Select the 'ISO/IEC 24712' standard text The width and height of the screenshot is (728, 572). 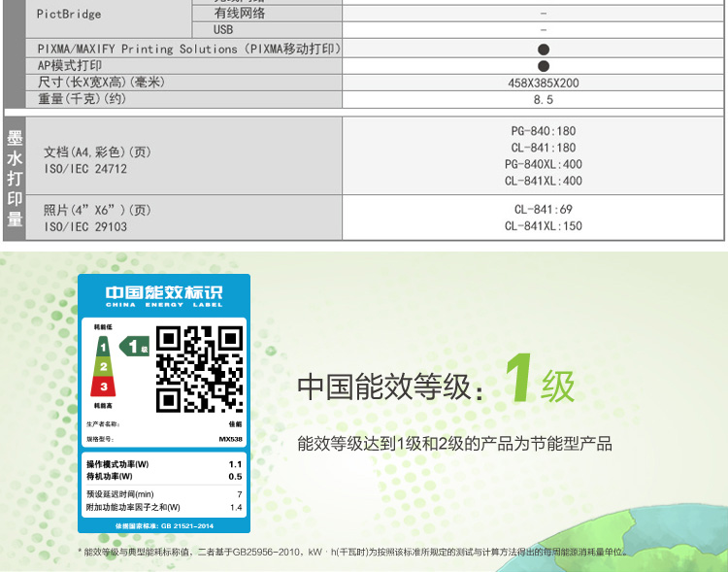pos(85,169)
